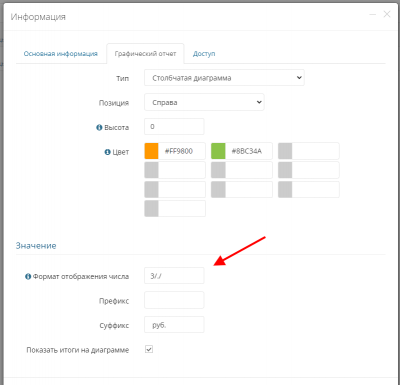Open the Доступ tab
This screenshot has height=385, width=400.
(204, 54)
